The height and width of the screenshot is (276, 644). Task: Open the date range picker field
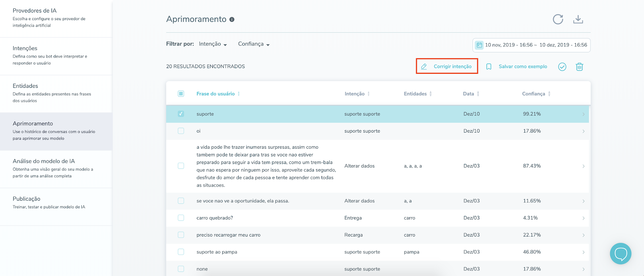[531, 45]
